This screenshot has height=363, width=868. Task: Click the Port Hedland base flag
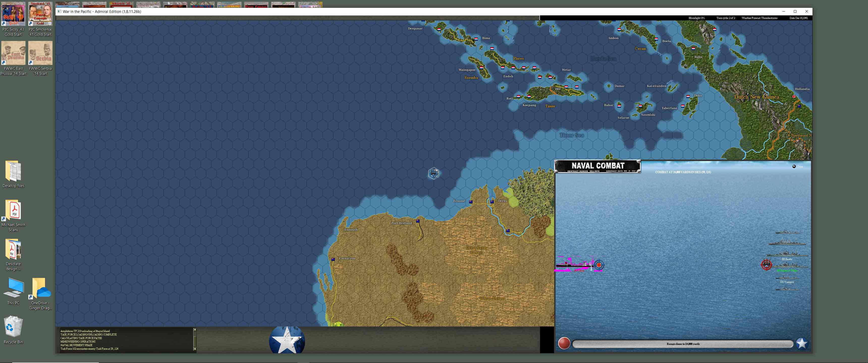[x=418, y=221]
